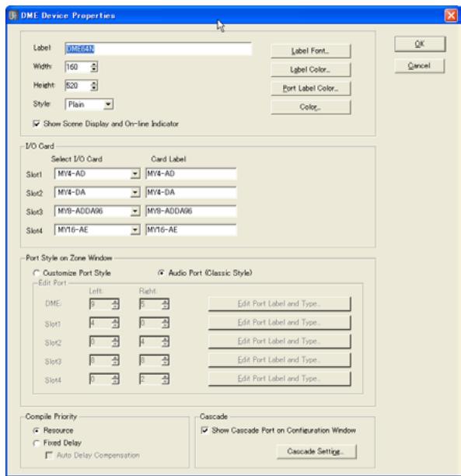Screen dimensions: 461x476
Task: Click Edit Port Label and Type for Slot2
Action: pos(280,341)
